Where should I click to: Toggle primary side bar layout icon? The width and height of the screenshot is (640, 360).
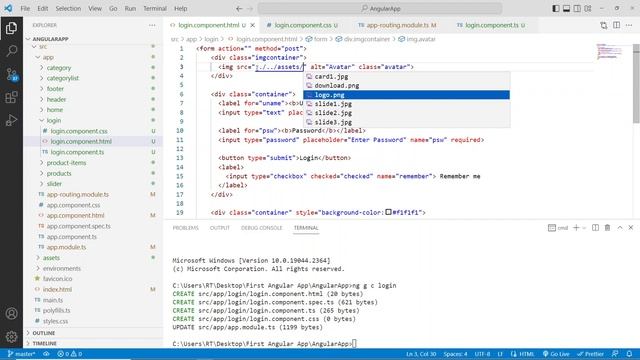(556, 8)
